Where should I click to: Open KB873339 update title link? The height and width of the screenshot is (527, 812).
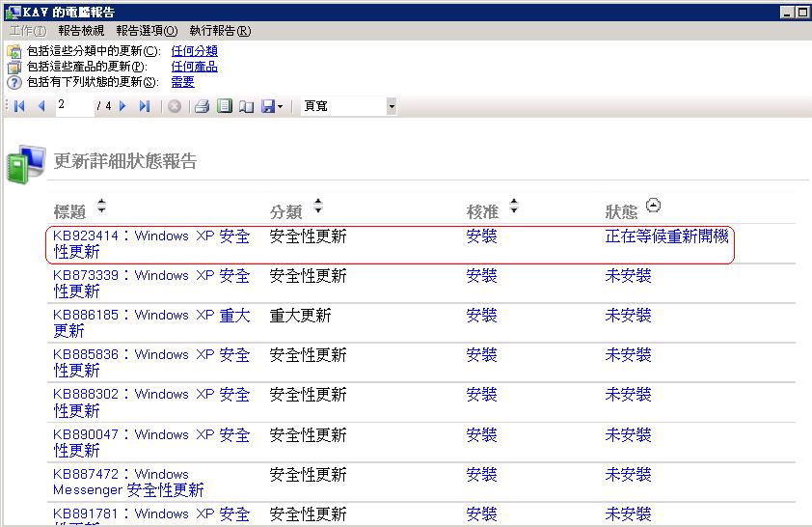[x=151, y=284]
